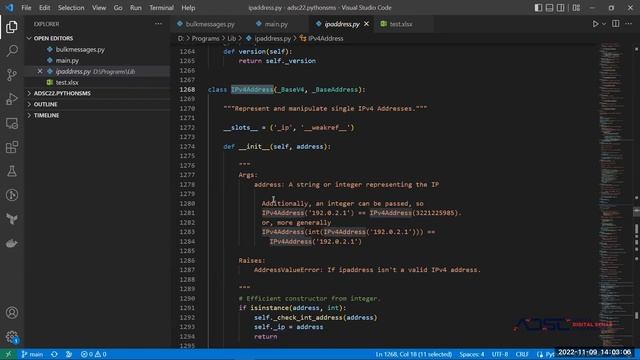Open the Edit menu

[44, 8]
